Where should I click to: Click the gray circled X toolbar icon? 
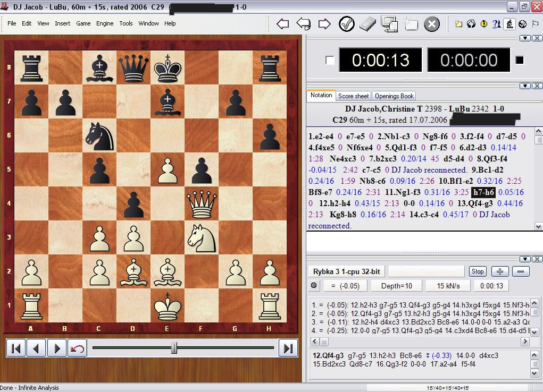click(432, 24)
